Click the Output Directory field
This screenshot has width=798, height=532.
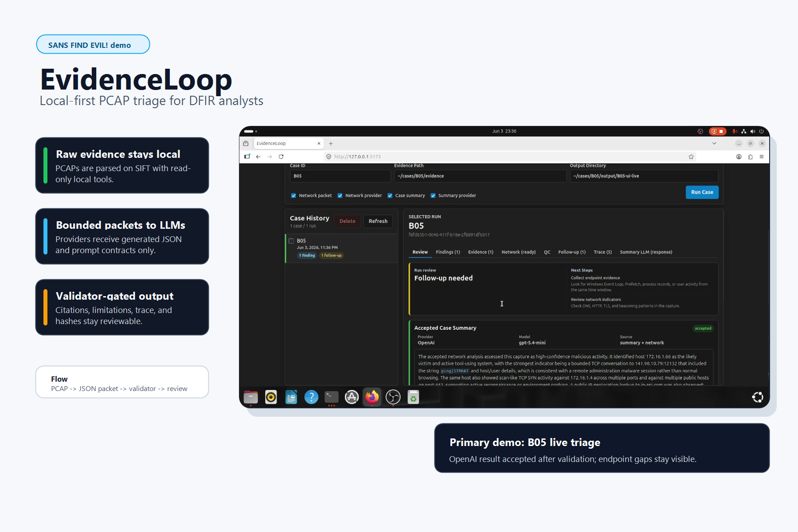pos(644,176)
